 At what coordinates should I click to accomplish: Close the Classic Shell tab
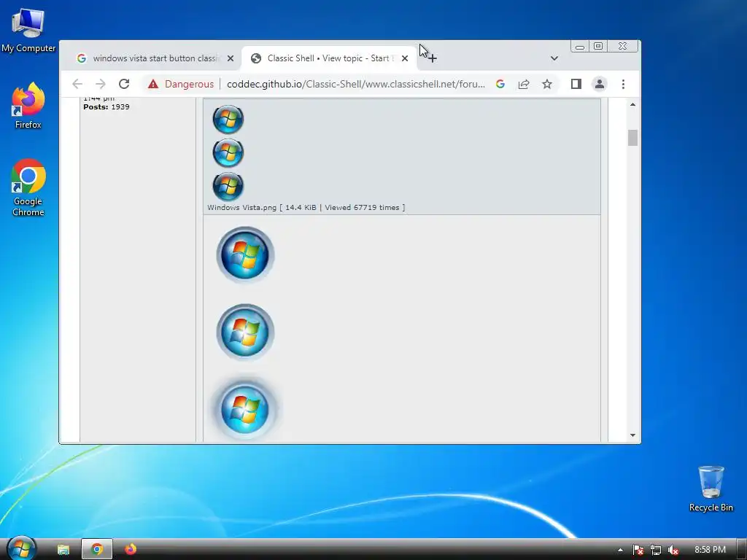(405, 58)
